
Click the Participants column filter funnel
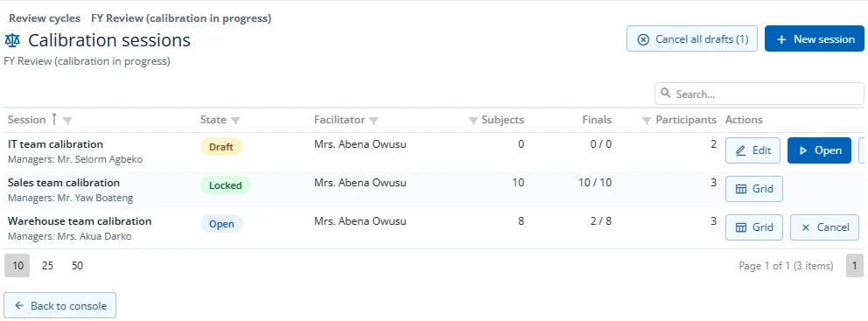(647, 121)
